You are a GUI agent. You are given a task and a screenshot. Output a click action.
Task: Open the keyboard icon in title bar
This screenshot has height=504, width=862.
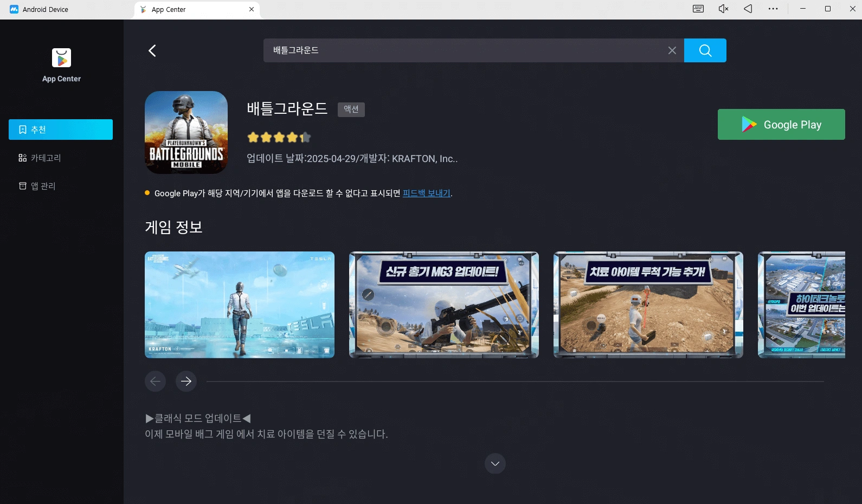click(x=698, y=9)
